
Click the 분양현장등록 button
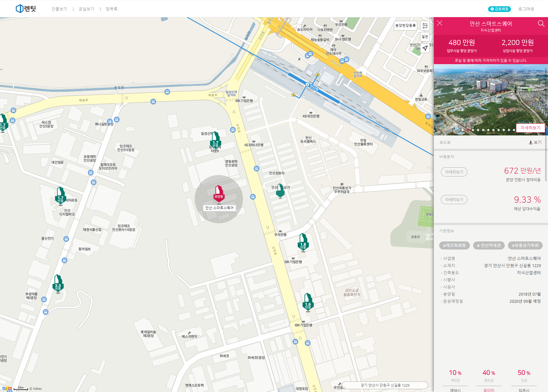[405, 26]
